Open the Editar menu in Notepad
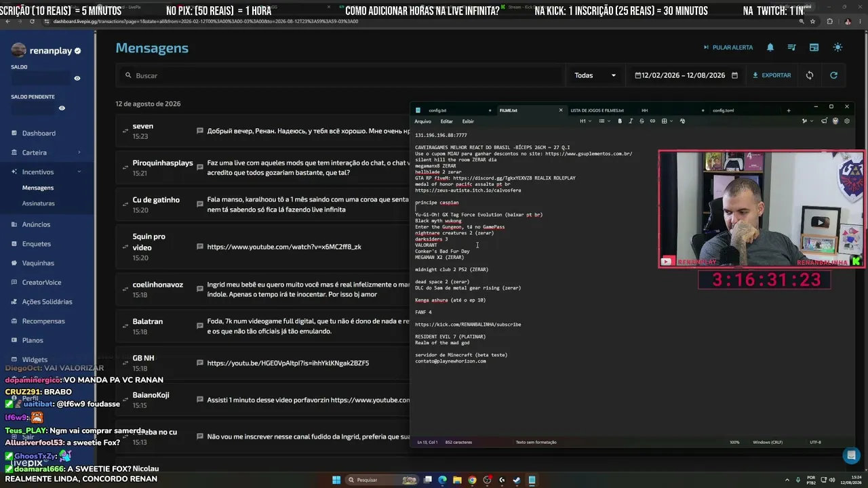Screen dimensions: 868x488 [x=446, y=121]
